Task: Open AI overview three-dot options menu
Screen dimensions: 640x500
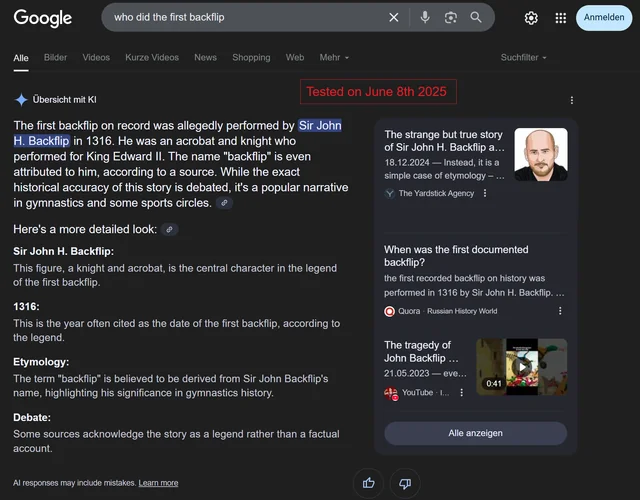Action: pos(572,100)
